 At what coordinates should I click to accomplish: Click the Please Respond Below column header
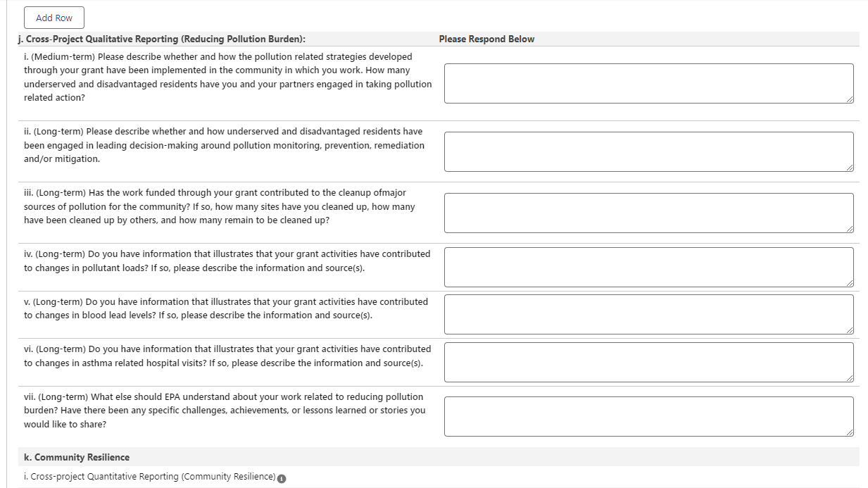coord(486,39)
